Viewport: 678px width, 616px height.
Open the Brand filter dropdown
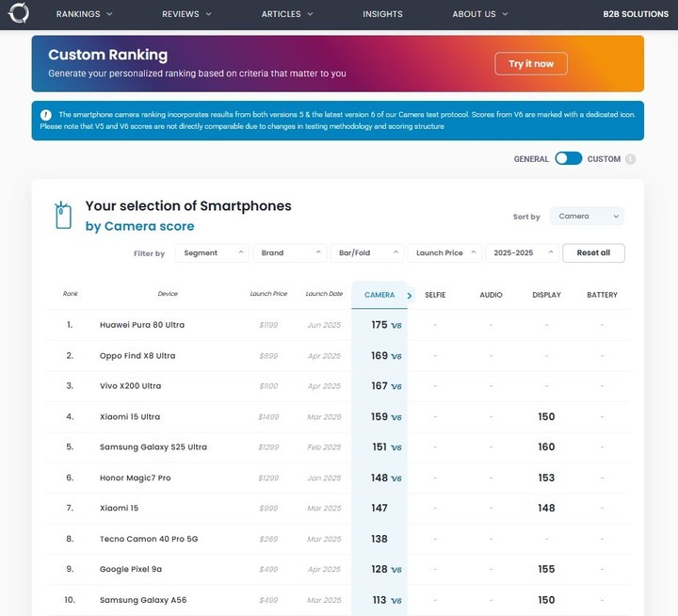point(289,253)
